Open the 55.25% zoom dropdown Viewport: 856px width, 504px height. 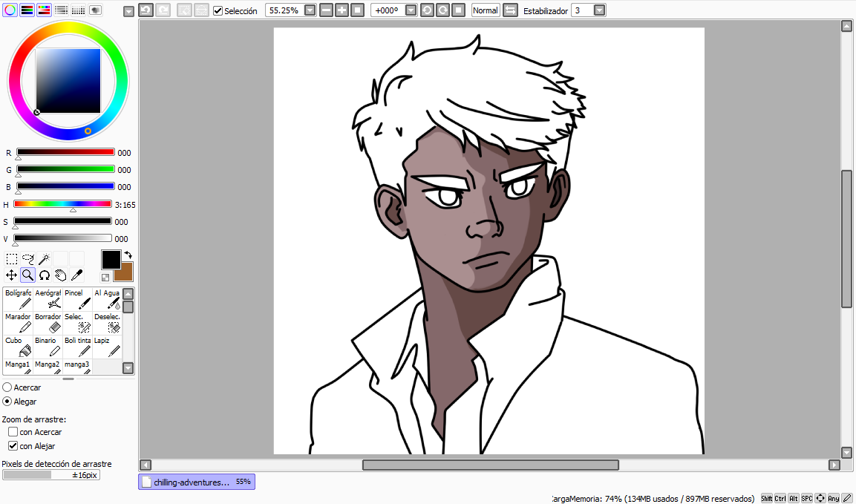[x=310, y=10]
